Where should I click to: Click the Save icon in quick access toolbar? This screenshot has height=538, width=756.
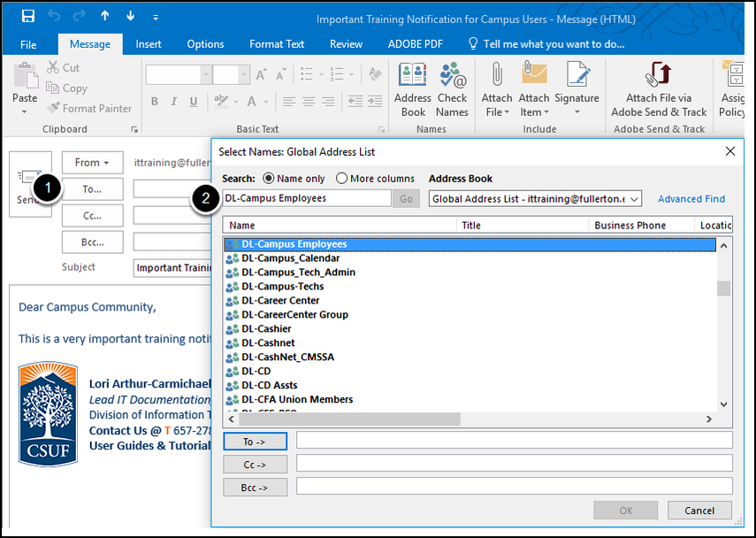28,17
